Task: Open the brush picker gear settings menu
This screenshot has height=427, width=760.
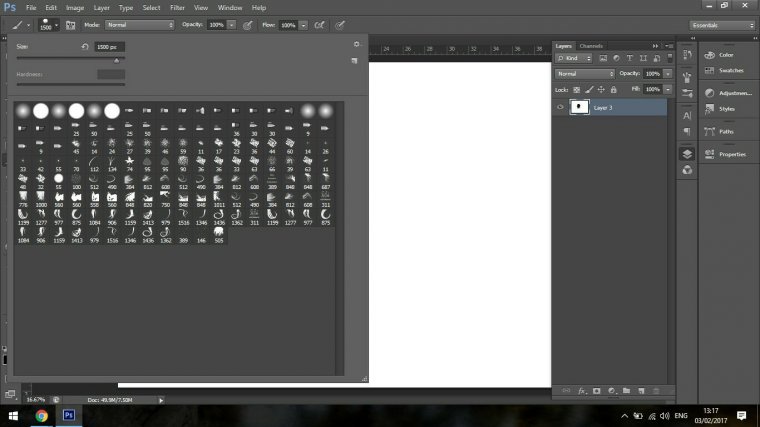Action: pos(357,44)
